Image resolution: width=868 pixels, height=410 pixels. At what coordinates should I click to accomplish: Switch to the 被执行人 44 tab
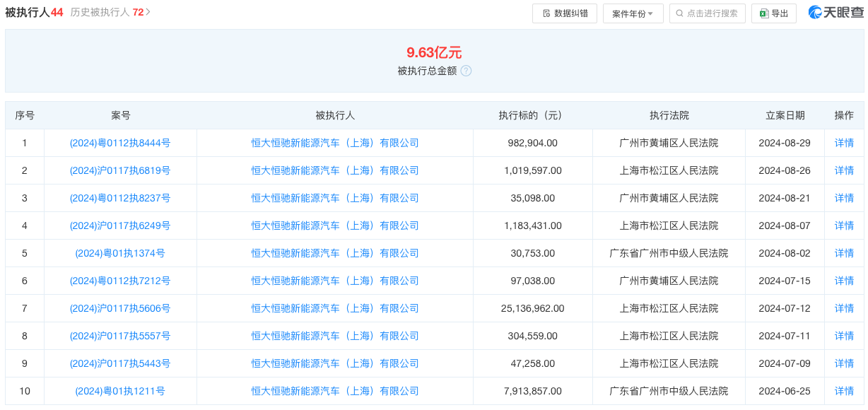pos(34,12)
